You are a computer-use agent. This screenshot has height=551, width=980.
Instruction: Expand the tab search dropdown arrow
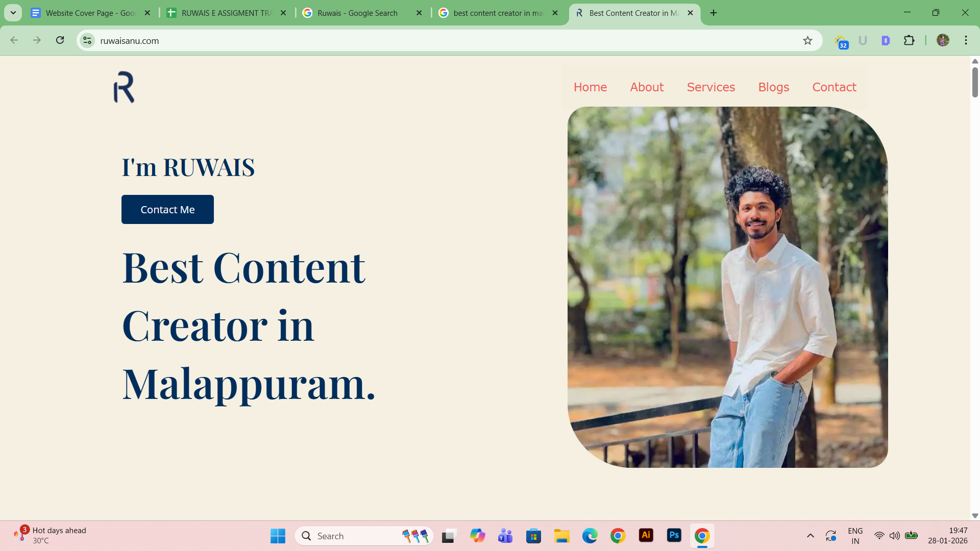coord(13,13)
